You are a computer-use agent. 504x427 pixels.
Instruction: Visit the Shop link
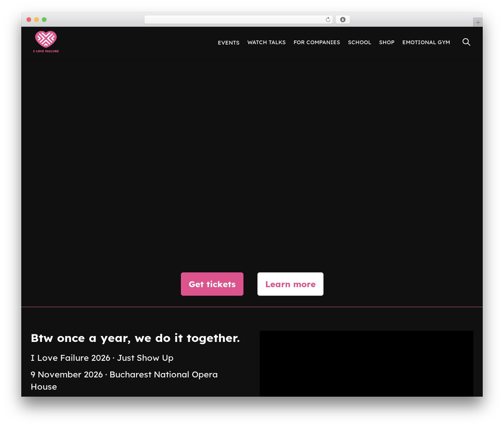(x=387, y=42)
